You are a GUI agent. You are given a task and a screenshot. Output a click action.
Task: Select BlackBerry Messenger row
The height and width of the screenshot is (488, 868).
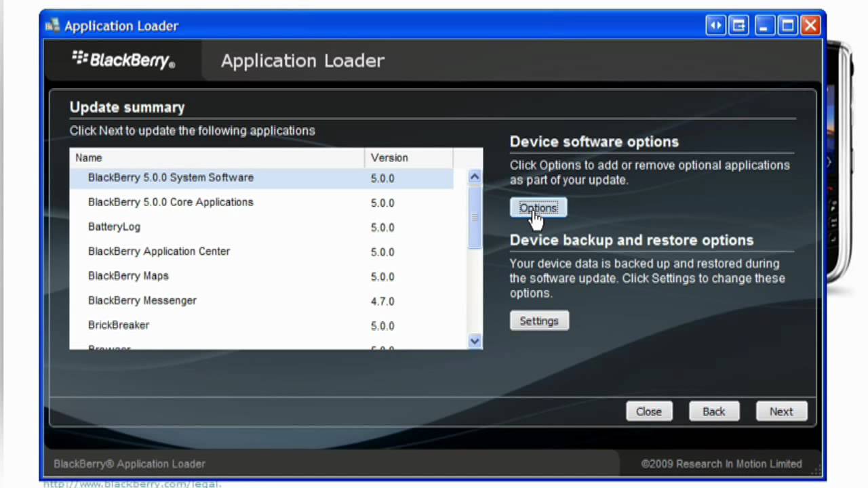262,301
